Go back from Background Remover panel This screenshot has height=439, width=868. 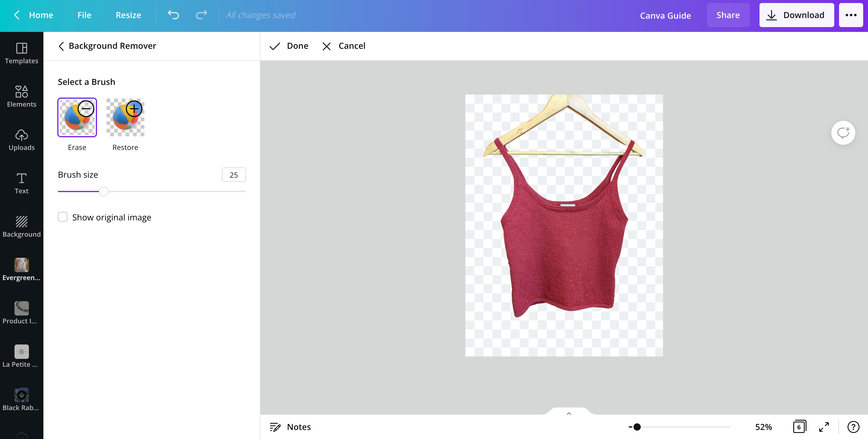coord(61,46)
